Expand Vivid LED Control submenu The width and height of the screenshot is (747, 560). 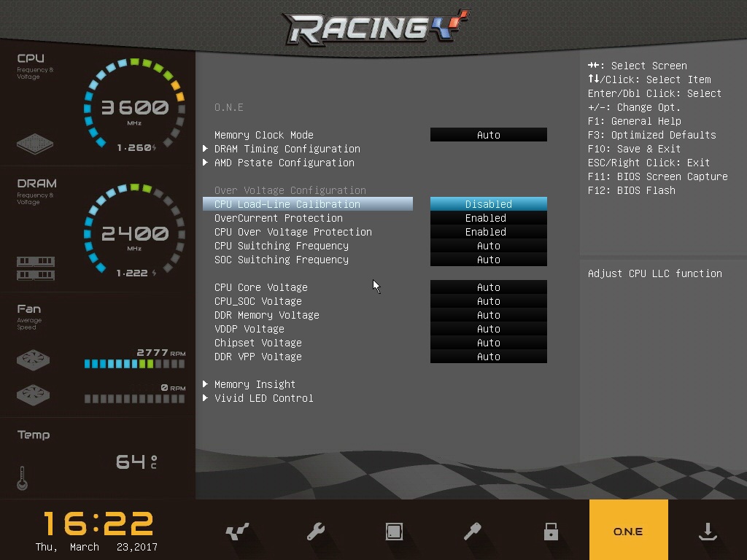(x=264, y=397)
